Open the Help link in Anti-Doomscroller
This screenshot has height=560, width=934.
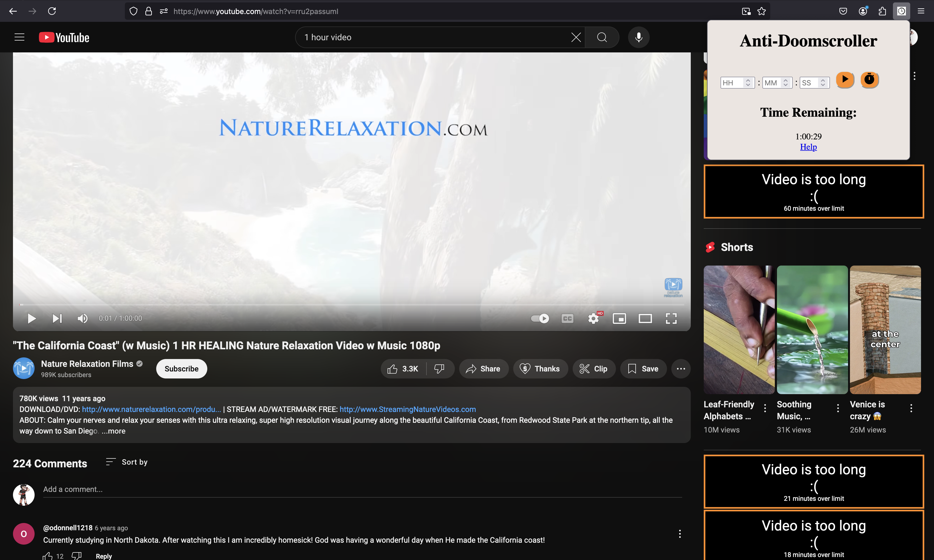[808, 147]
